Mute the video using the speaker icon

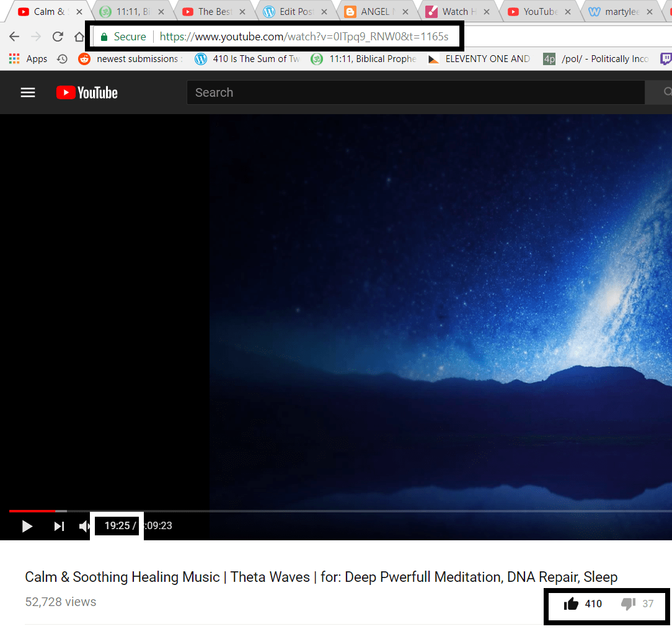point(84,526)
